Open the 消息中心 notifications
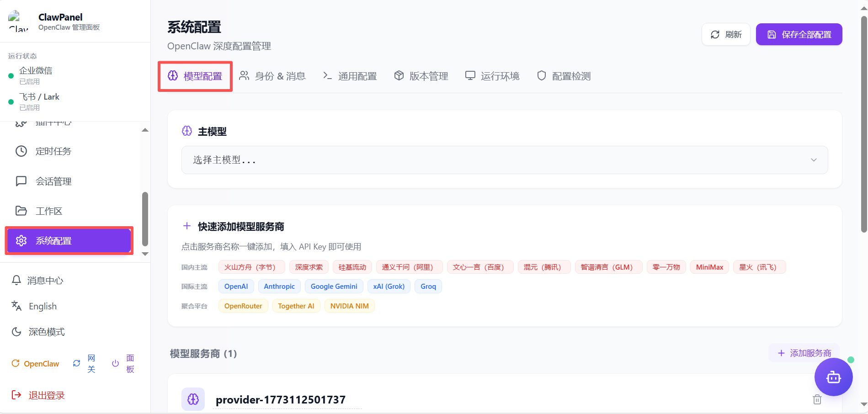Viewport: 868px width, 414px height. click(37, 281)
